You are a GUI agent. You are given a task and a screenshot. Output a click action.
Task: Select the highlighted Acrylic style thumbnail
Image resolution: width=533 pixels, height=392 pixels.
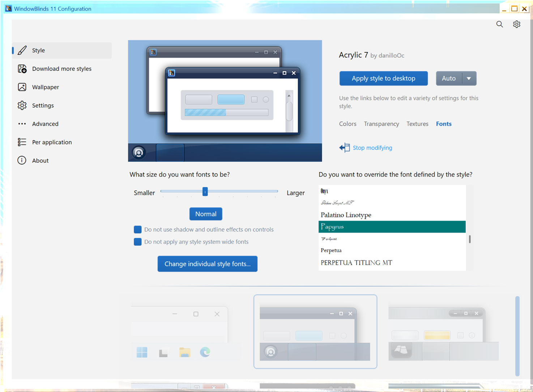315,332
